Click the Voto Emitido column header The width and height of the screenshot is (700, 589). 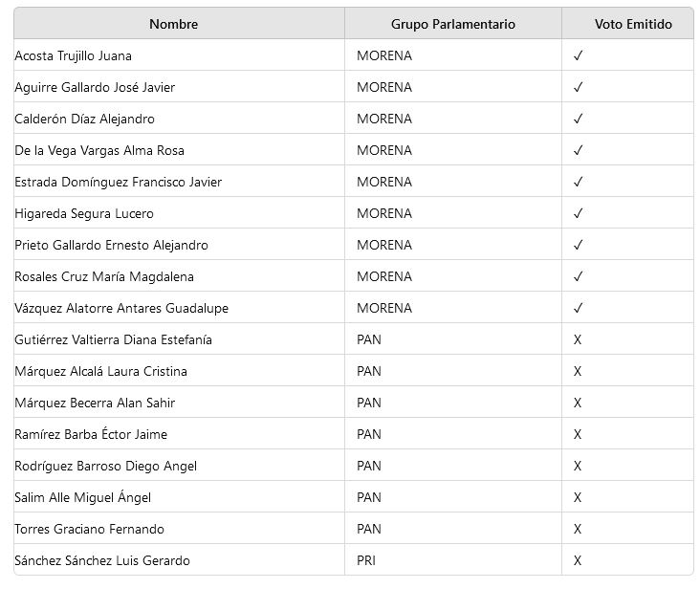coord(632,24)
